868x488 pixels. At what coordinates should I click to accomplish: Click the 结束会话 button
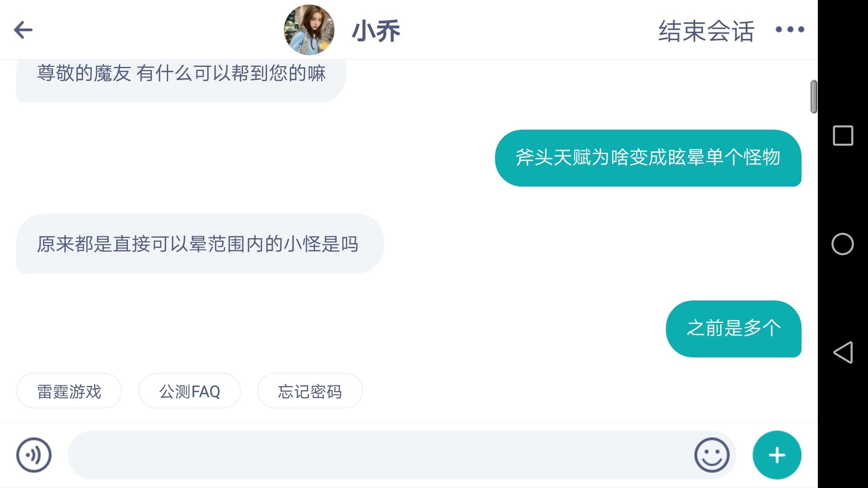click(x=706, y=31)
